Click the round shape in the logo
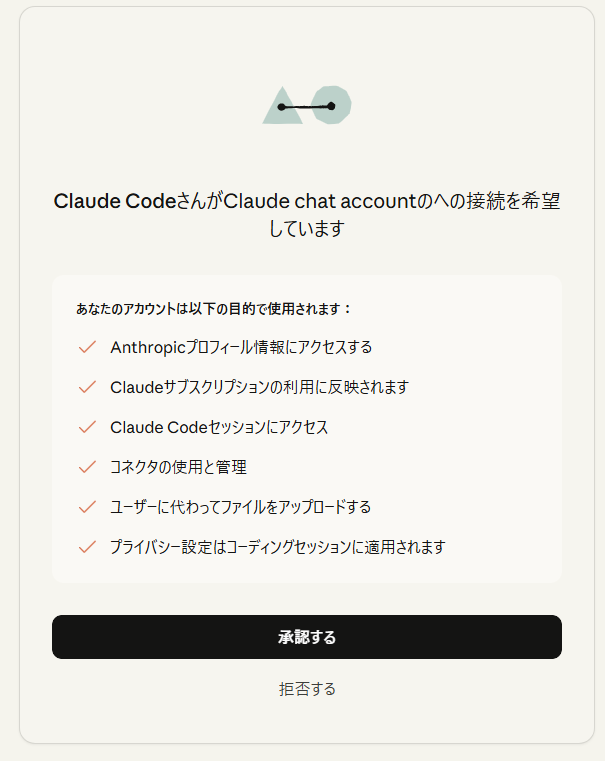605x761 pixels. 332,104
